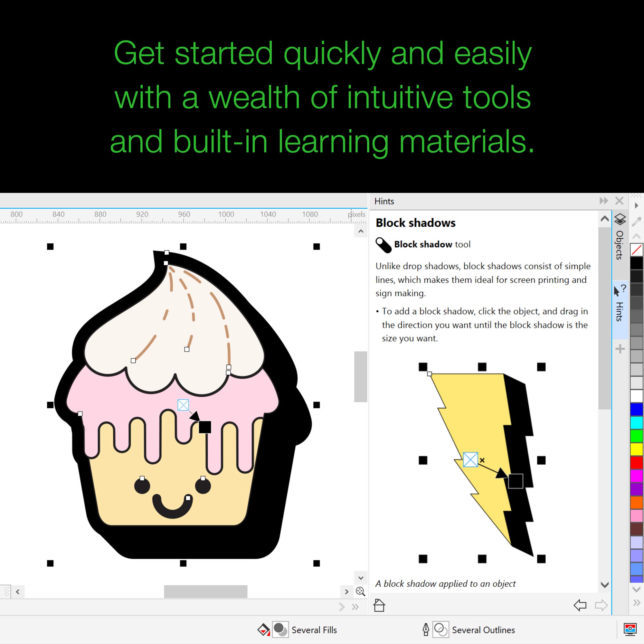The height and width of the screenshot is (644, 644).
Task: Close the Hints docker
Action: 619,201
